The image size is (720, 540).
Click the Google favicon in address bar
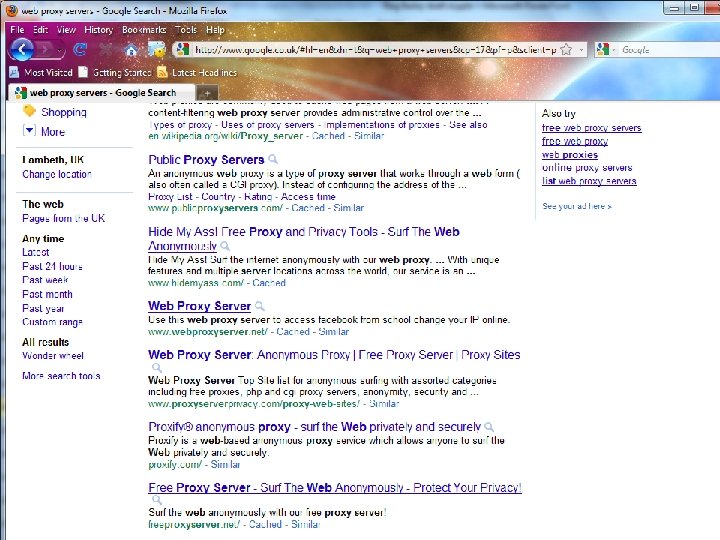pos(183,49)
